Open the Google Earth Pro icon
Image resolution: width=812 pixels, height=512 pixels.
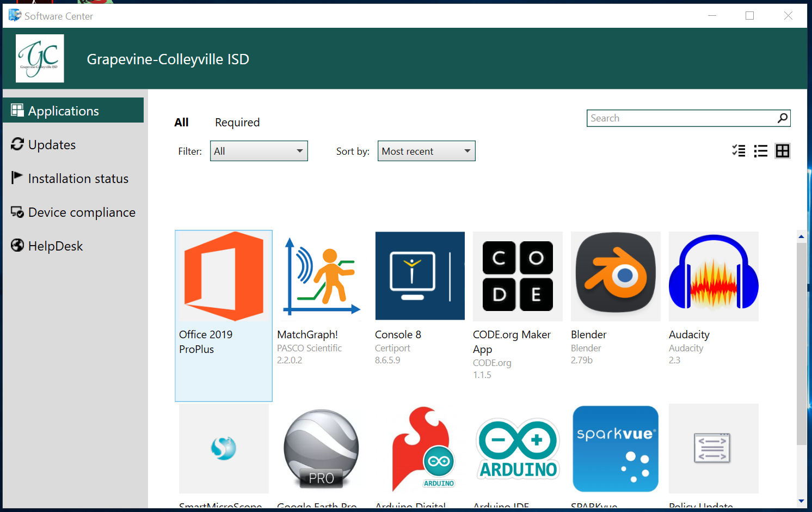click(322, 449)
